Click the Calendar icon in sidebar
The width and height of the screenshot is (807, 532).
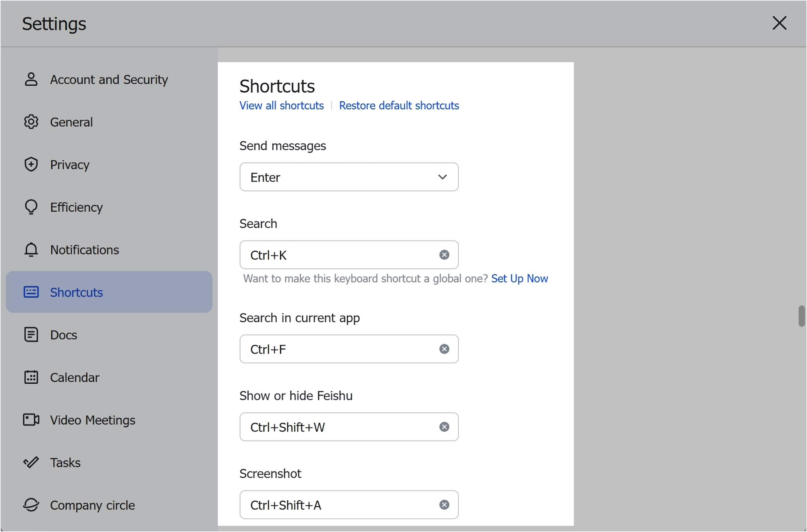[31, 377]
